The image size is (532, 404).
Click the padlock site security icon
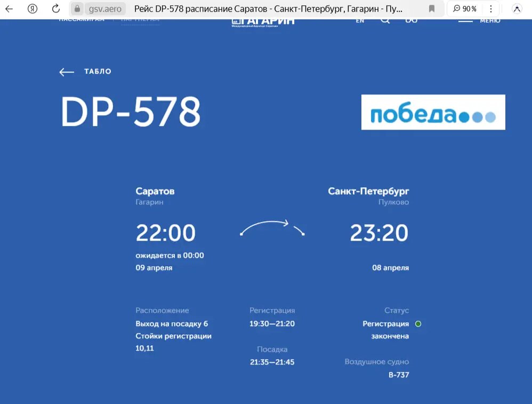coord(77,9)
